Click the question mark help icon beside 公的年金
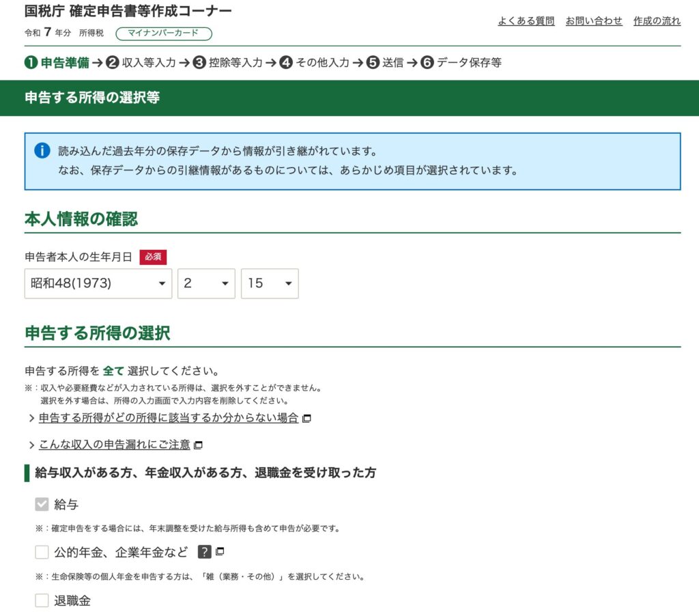This screenshot has width=699, height=616. pyautogui.click(x=204, y=552)
